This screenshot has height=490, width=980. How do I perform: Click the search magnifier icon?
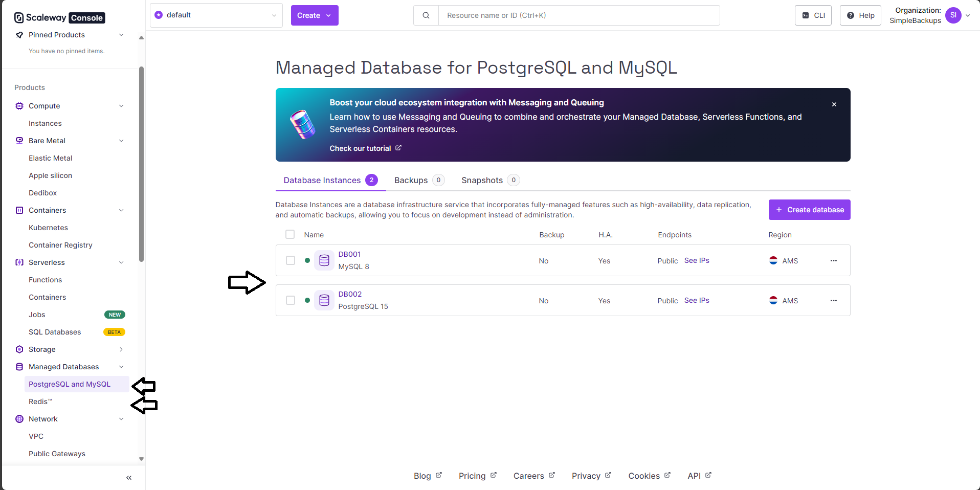click(x=425, y=15)
